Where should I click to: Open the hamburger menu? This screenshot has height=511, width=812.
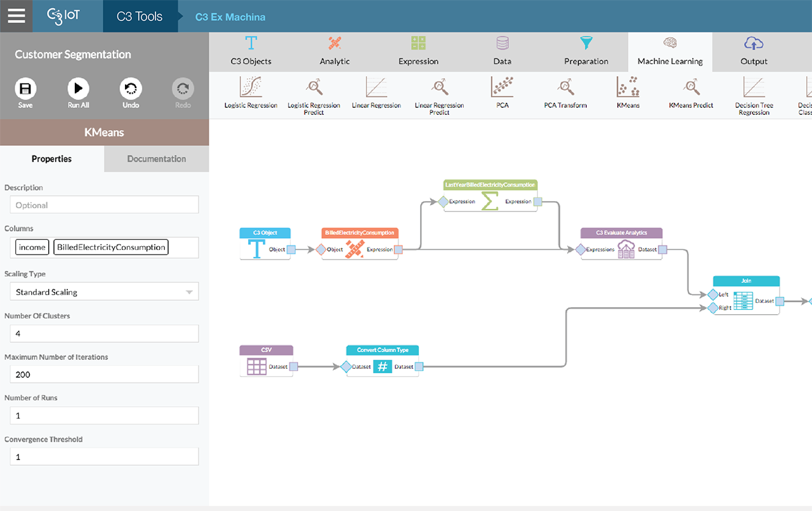pyautogui.click(x=16, y=16)
